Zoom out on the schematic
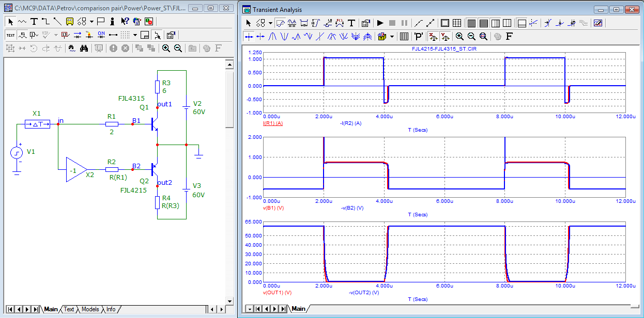This screenshot has height=318, width=644. [x=178, y=49]
